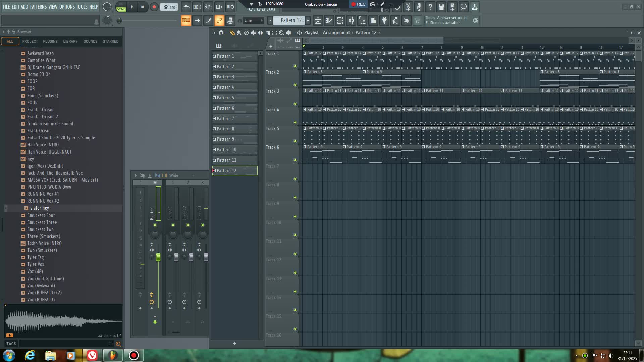Select the Draw (pencil) tool in the playlist
644x362 pixels.
[232, 33]
